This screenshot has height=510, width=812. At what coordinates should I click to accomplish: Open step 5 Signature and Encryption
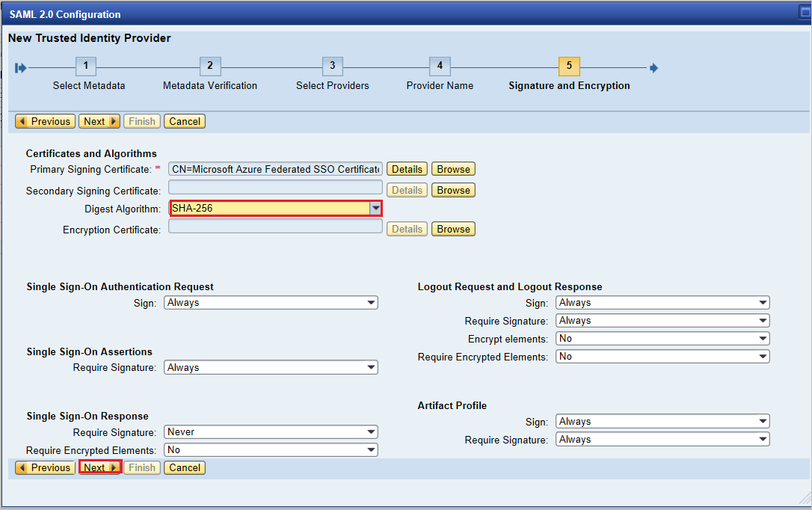569,67
